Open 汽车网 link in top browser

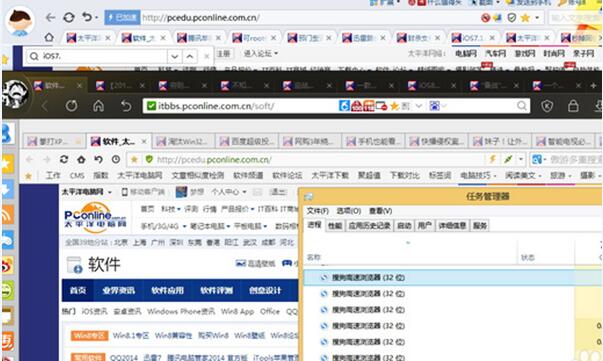(495, 53)
